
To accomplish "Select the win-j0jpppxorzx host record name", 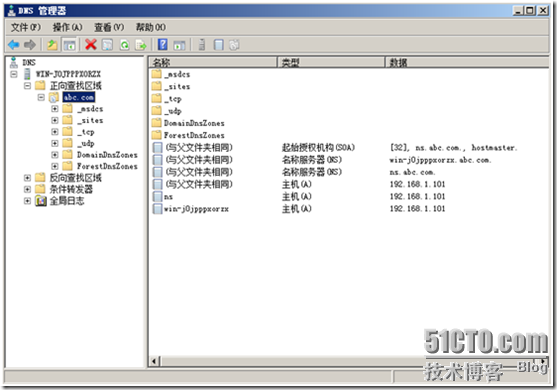I will coord(196,208).
